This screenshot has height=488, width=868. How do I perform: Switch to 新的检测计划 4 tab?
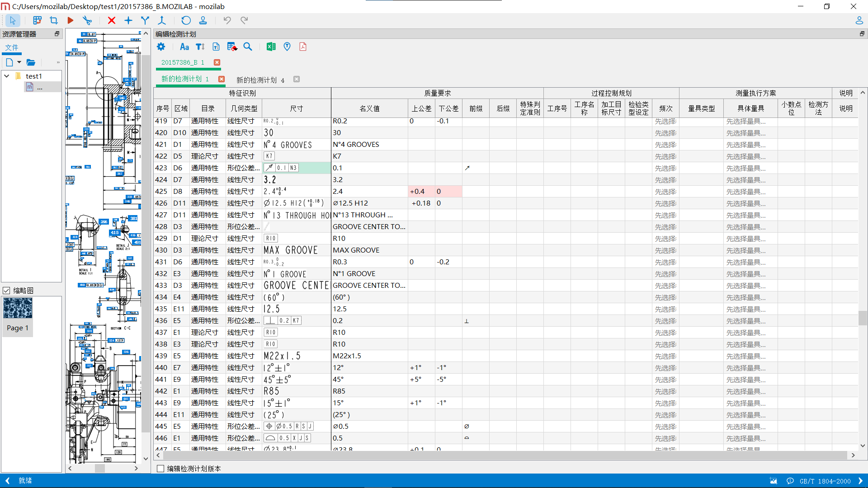coord(260,80)
